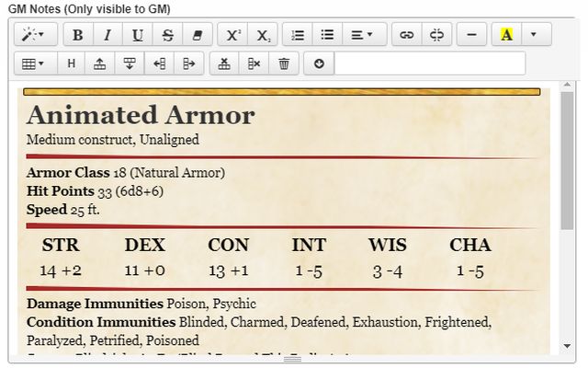588x368 pixels.
Task: Click the editor resize handle at bottom
Action: [x=292, y=360]
